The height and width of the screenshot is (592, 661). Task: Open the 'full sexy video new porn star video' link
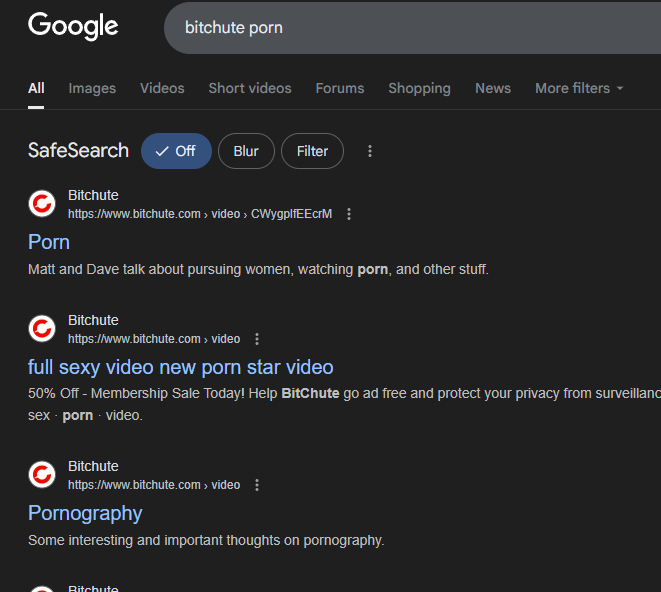tap(180, 367)
